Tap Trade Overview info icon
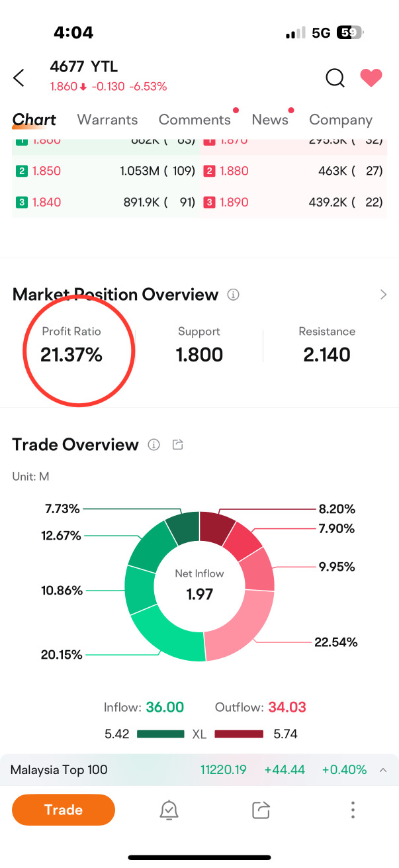This screenshot has width=399, height=868. [x=154, y=445]
